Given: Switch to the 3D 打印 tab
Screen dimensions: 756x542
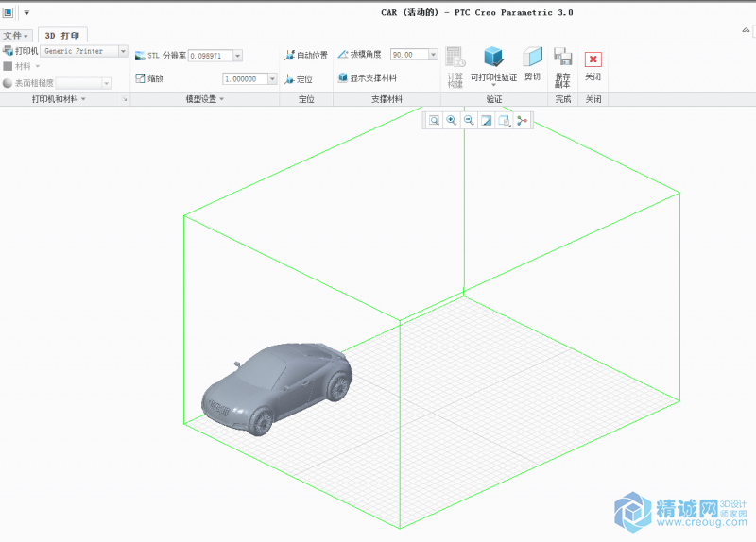Looking at the screenshot, I should click(62, 36).
